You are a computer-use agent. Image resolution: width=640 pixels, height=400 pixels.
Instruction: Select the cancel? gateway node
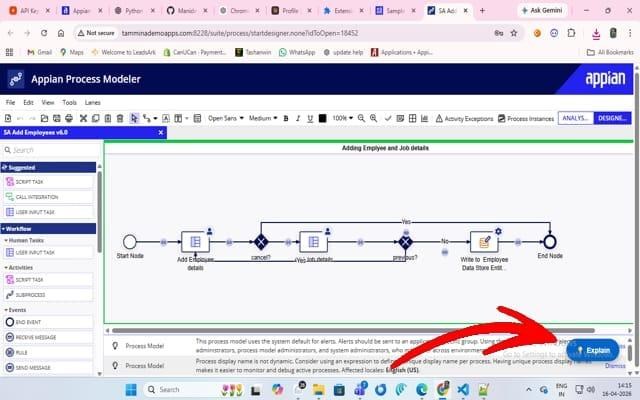pyautogui.click(x=261, y=242)
